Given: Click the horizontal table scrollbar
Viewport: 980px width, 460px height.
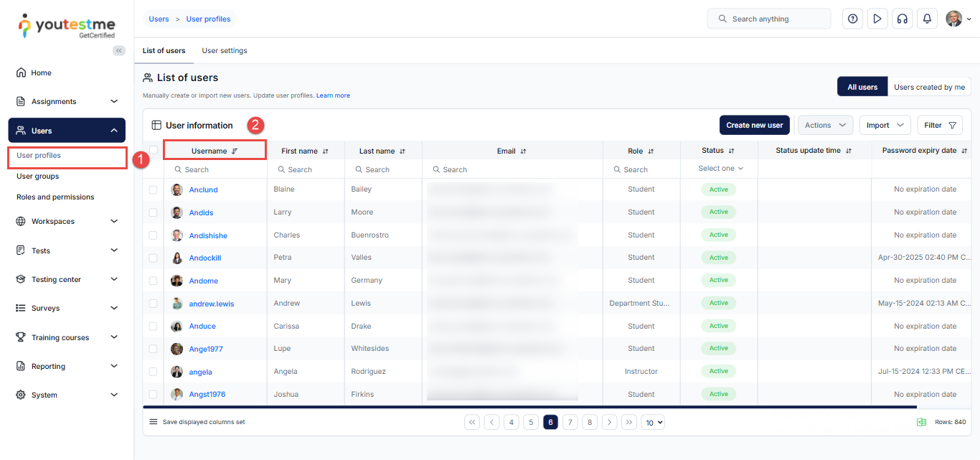Looking at the screenshot, I should pyautogui.click(x=502, y=407).
